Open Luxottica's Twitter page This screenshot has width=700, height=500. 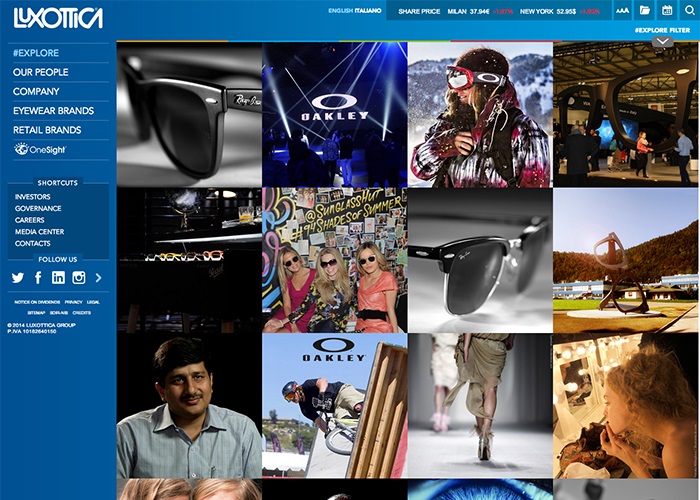[x=18, y=278]
